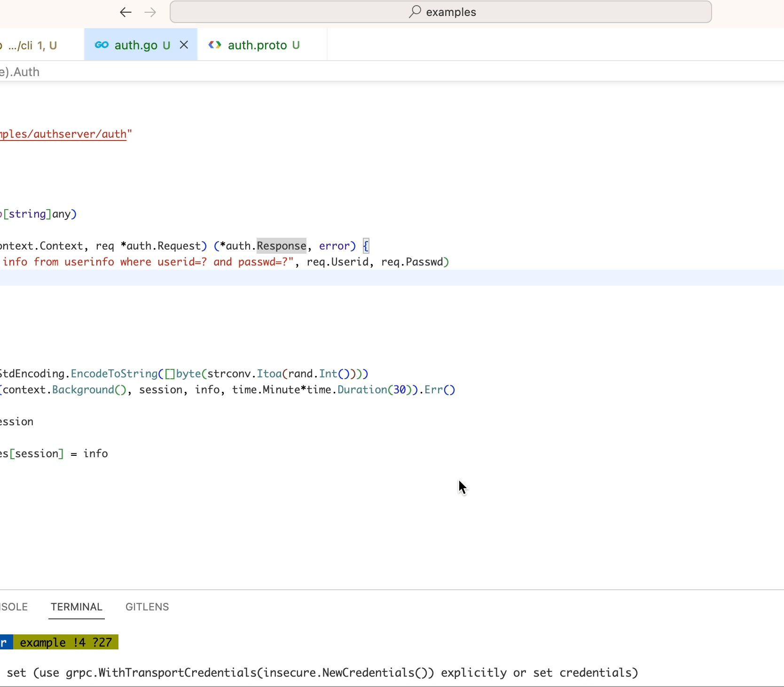
Task: Select the auth.go editor tab
Action: pyautogui.click(x=141, y=45)
